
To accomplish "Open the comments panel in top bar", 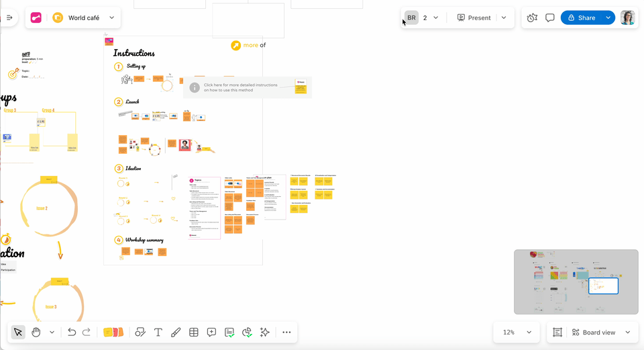I will 549,17.
